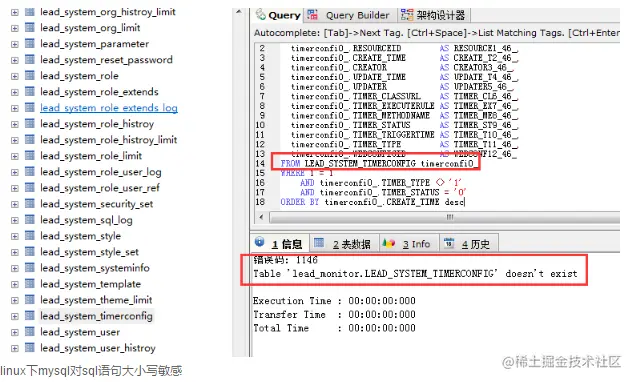This screenshot has width=634, height=382.
Task: Switch to the Query tab
Action: click(278, 15)
